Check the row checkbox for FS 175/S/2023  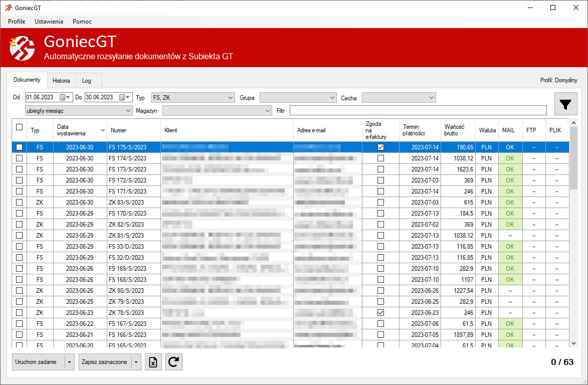pyautogui.click(x=20, y=147)
